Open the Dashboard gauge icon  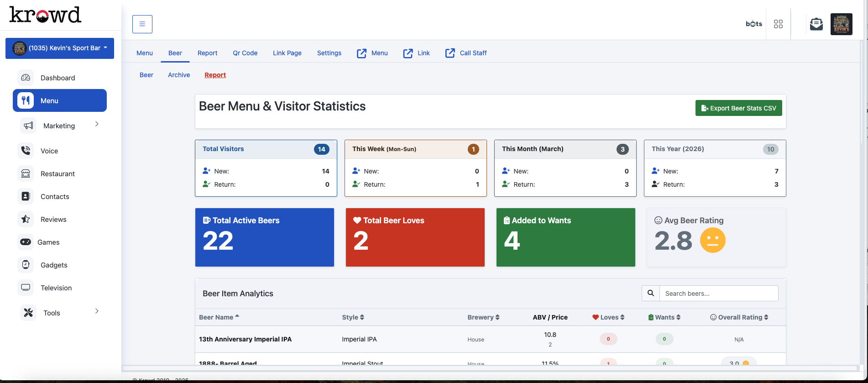(26, 78)
